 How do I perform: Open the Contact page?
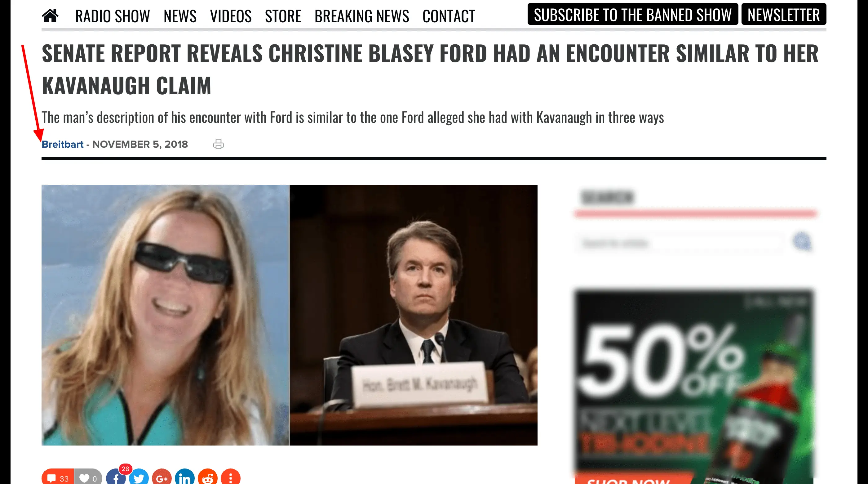(x=449, y=16)
